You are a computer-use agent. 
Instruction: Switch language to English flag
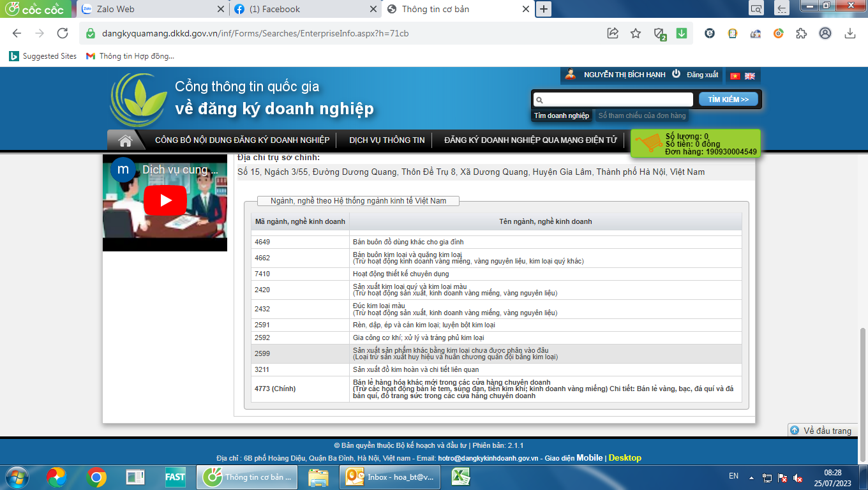(x=750, y=76)
